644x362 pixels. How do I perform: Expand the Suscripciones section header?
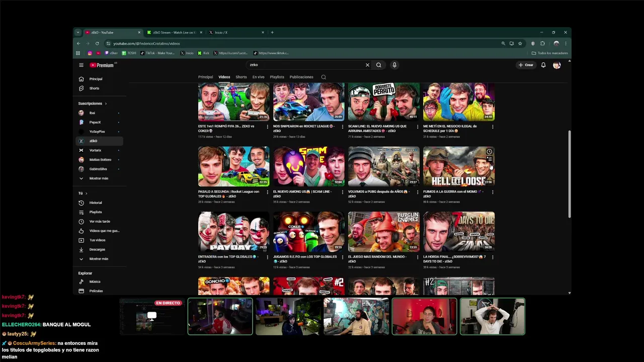point(93,104)
